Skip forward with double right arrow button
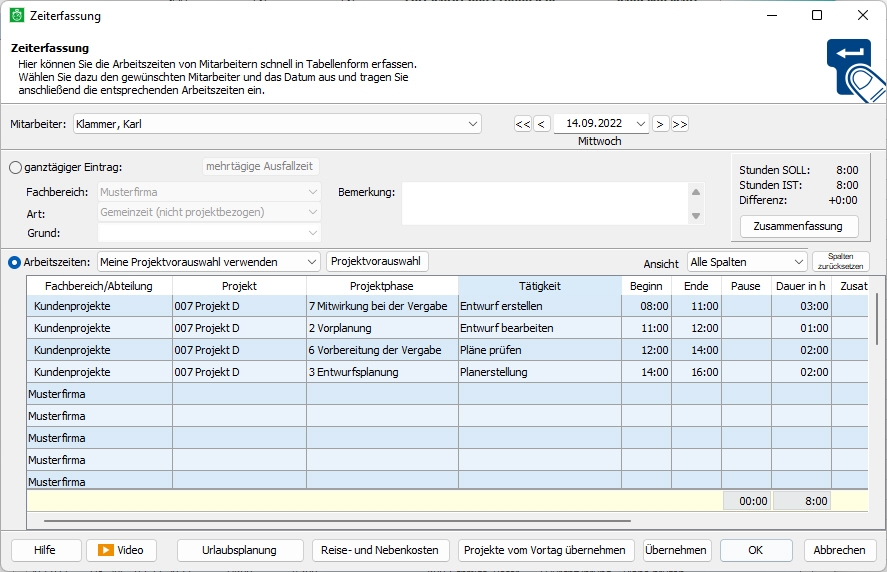 679,124
